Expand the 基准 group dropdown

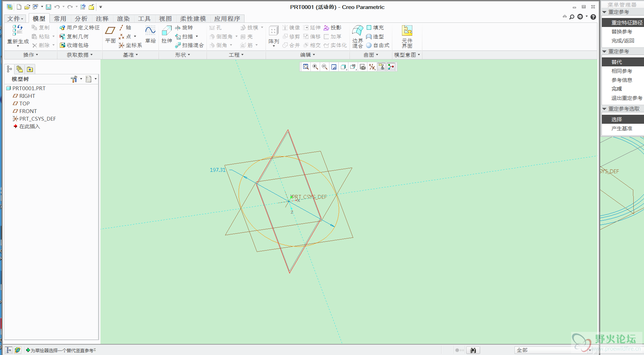point(131,55)
